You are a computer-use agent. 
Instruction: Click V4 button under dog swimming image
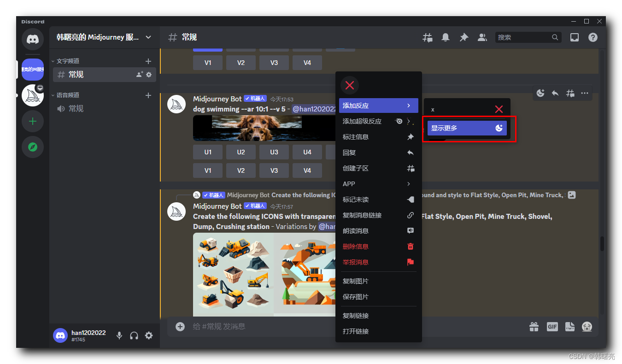(307, 170)
